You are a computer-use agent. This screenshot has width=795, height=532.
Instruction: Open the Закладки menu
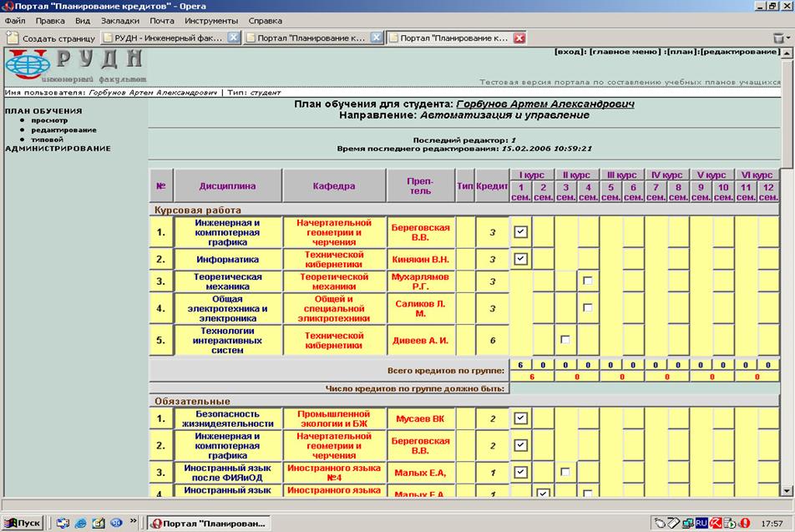tap(119, 20)
